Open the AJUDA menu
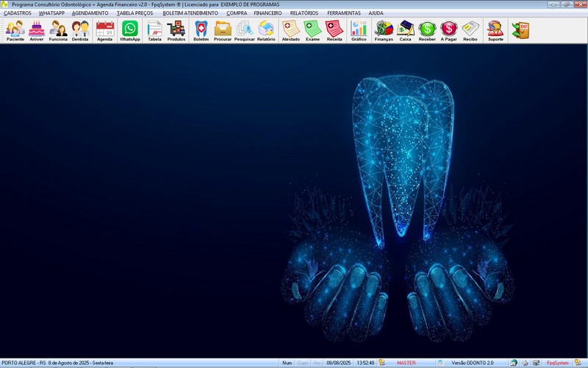This screenshot has height=368, width=588. pyautogui.click(x=376, y=13)
